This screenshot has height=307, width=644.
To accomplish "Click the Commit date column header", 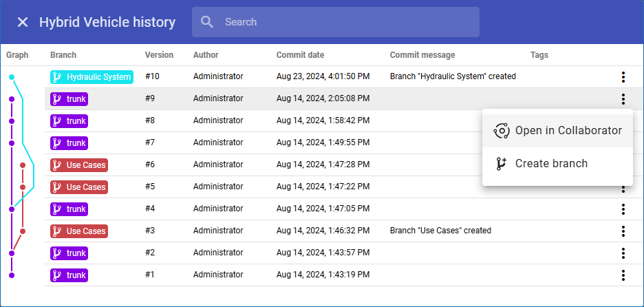I will pyautogui.click(x=300, y=55).
